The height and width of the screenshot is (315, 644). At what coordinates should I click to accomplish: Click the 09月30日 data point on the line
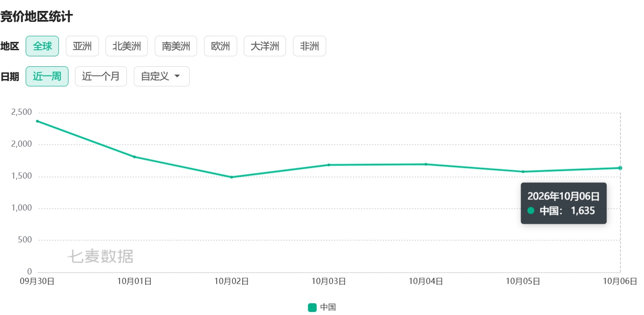point(37,121)
